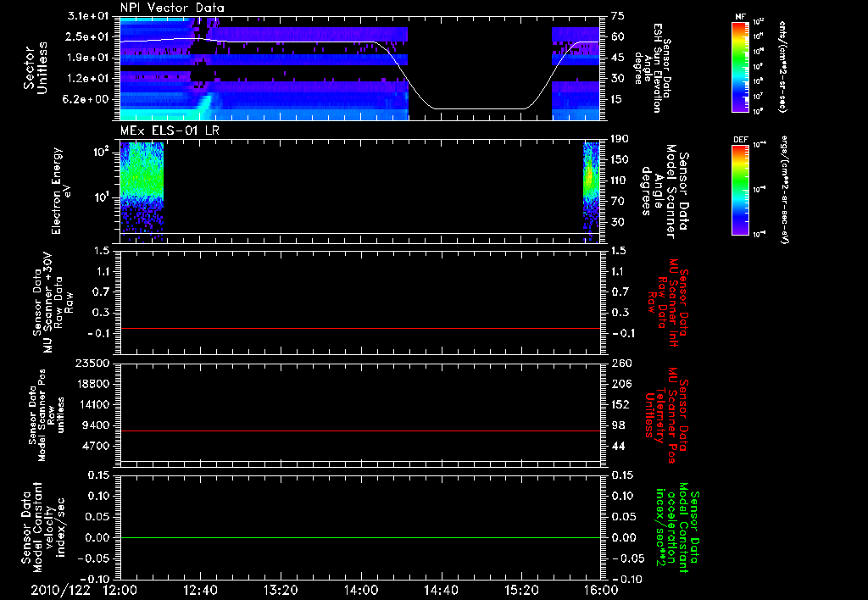Click the 9400 scanner position tick value
The width and height of the screenshot is (868, 600).
click(x=96, y=425)
